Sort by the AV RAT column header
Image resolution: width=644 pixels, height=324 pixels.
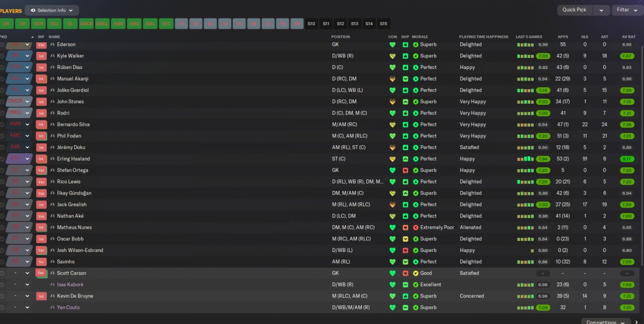pos(628,37)
